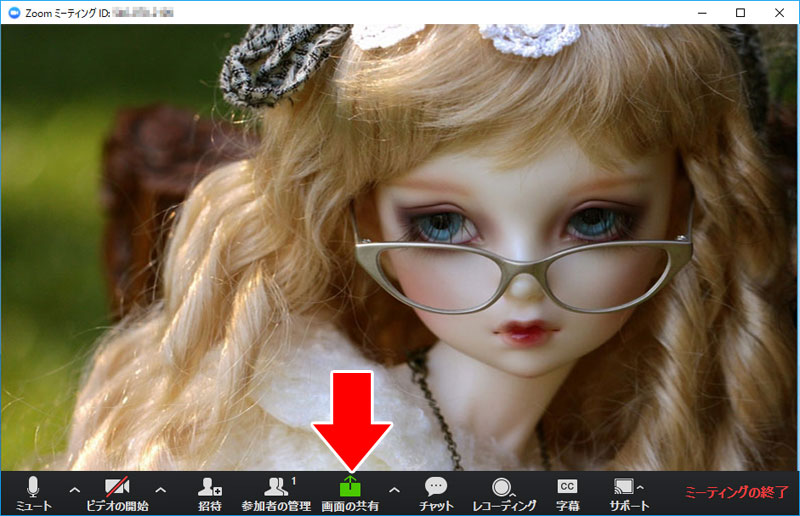Open video settings chevron beside ビデオの開始
800x516 pixels.
tap(160, 489)
